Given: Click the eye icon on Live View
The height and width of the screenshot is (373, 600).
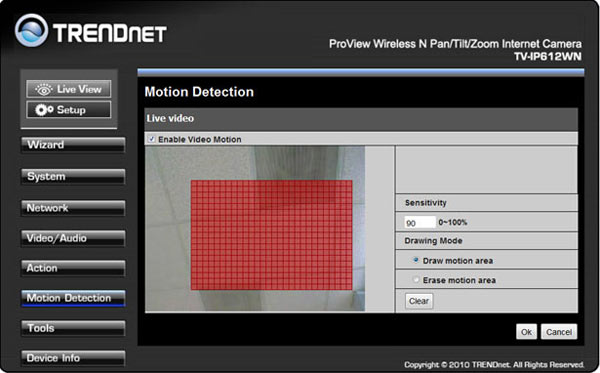Looking at the screenshot, I should click(44, 89).
